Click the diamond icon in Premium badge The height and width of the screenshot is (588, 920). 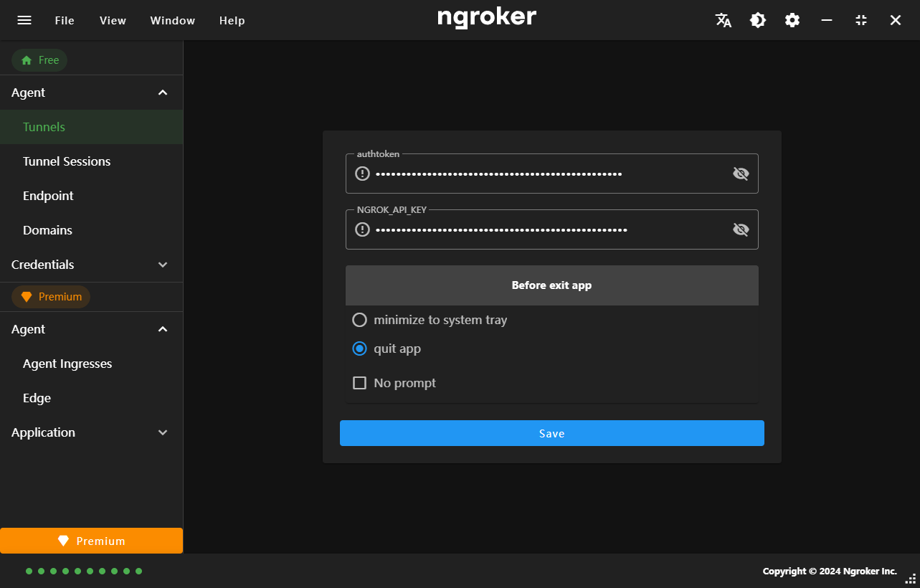pos(27,297)
